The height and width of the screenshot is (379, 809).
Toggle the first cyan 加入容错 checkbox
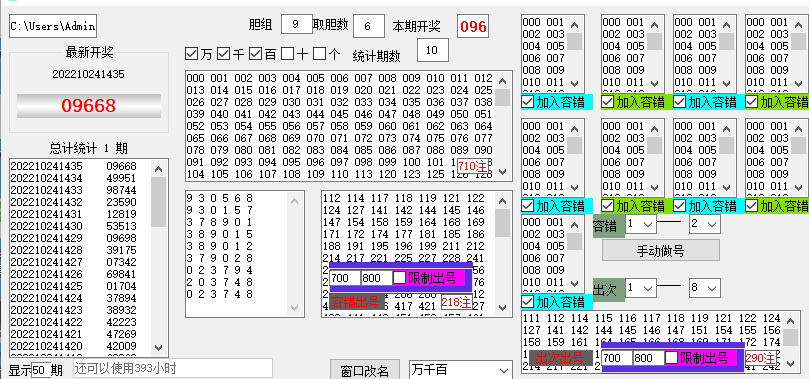click(x=527, y=102)
